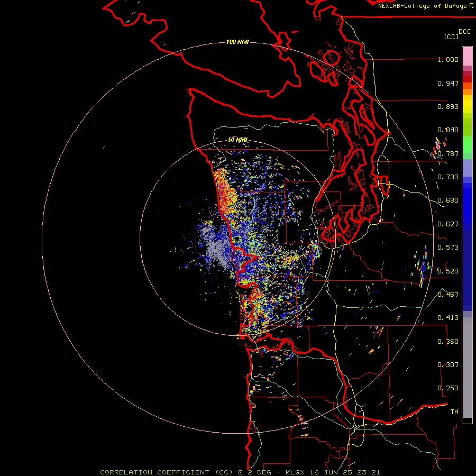Pick the bright green segment of the color bar
This screenshot has height=476, width=476.
467,144
